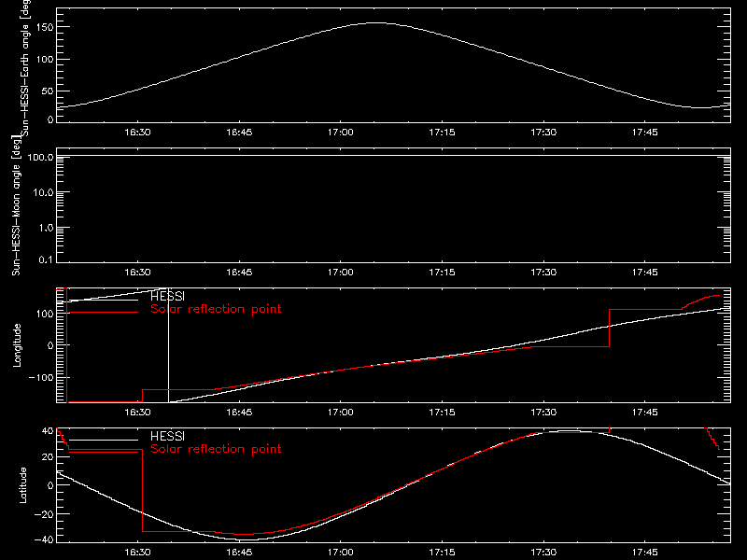The height and width of the screenshot is (560, 747).
Task: Click 17:15 time label under Earth angle plot
Action: click(x=442, y=133)
